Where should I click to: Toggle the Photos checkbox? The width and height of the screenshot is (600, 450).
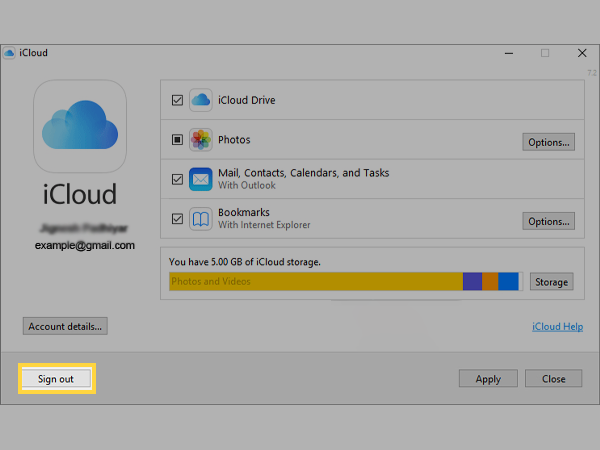(177, 140)
